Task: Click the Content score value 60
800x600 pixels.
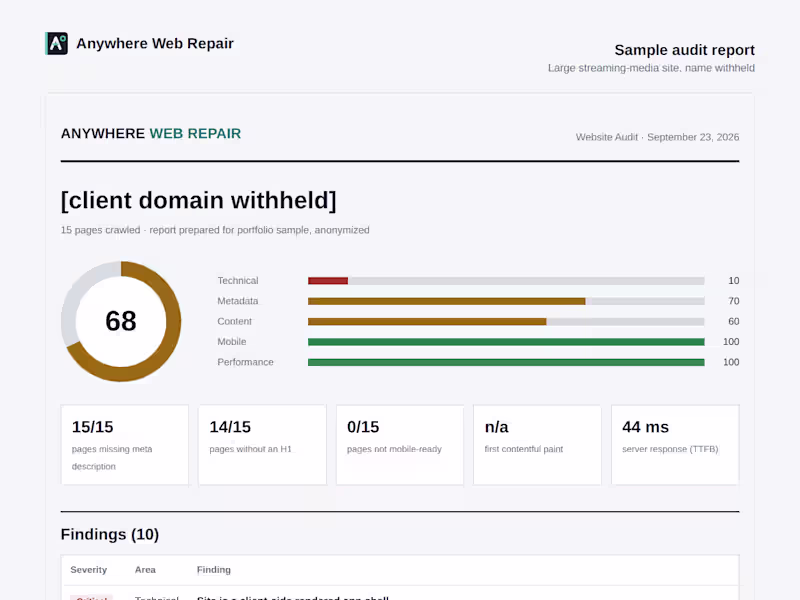Action: [x=734, y=321]
